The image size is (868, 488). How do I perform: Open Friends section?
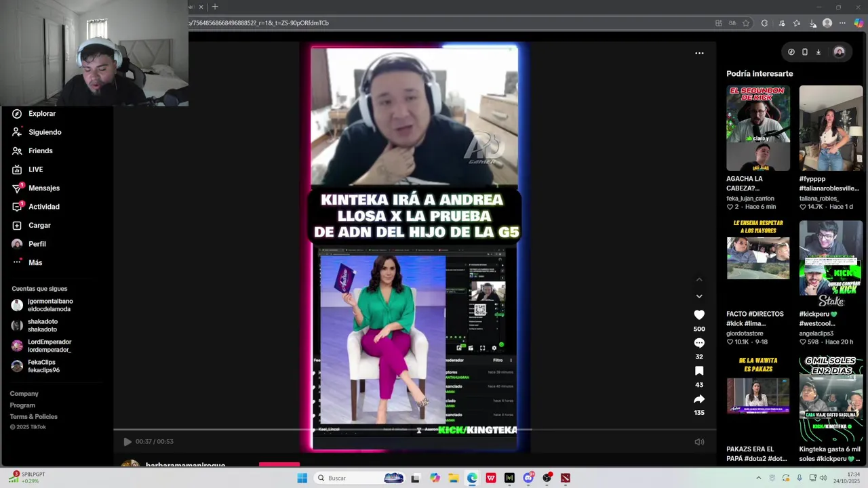click(33, 151)
